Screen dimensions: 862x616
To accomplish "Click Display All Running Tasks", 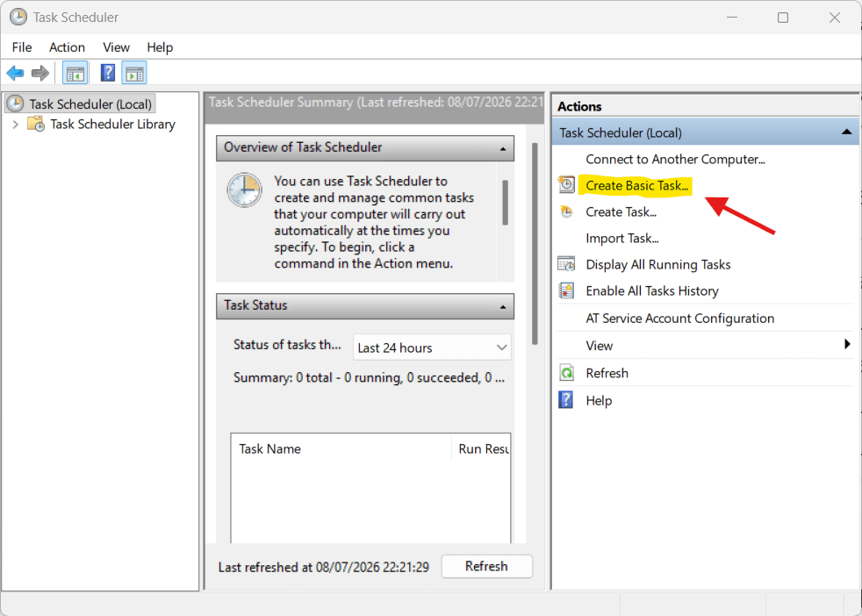I will (x=658, y=265).
